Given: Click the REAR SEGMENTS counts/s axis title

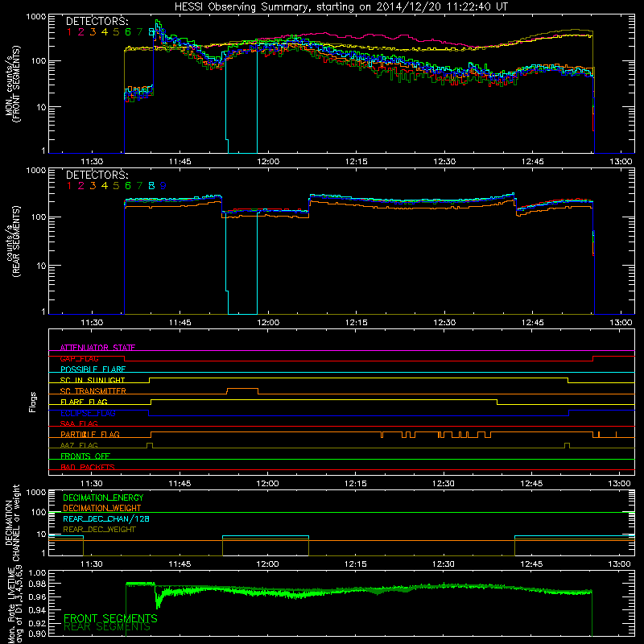Looking at the screenshot, I should [12, 242].
